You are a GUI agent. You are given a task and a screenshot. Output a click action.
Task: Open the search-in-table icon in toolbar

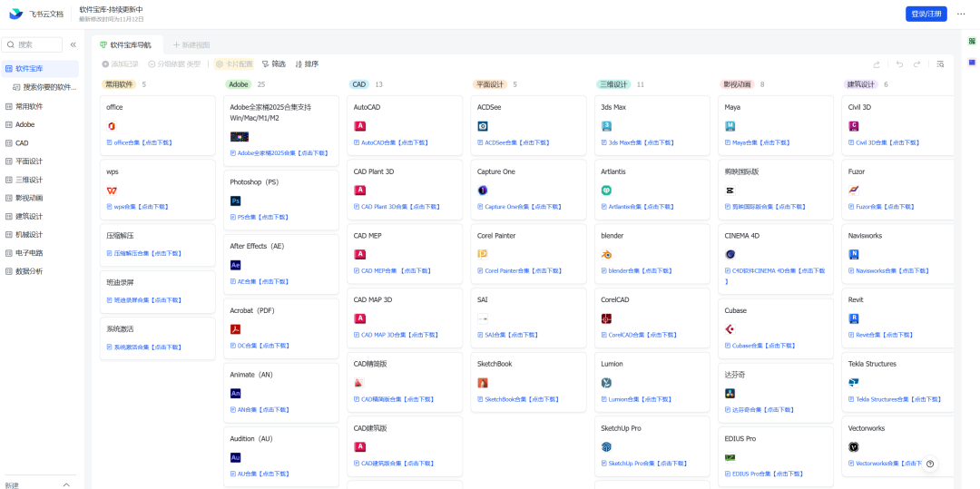pos(940,64)
